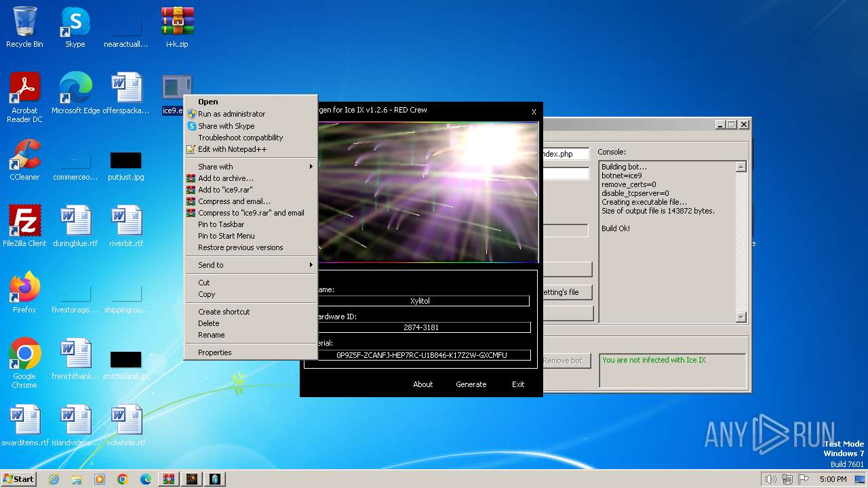Click the Edge taskbar icon

tap(146, 479)
